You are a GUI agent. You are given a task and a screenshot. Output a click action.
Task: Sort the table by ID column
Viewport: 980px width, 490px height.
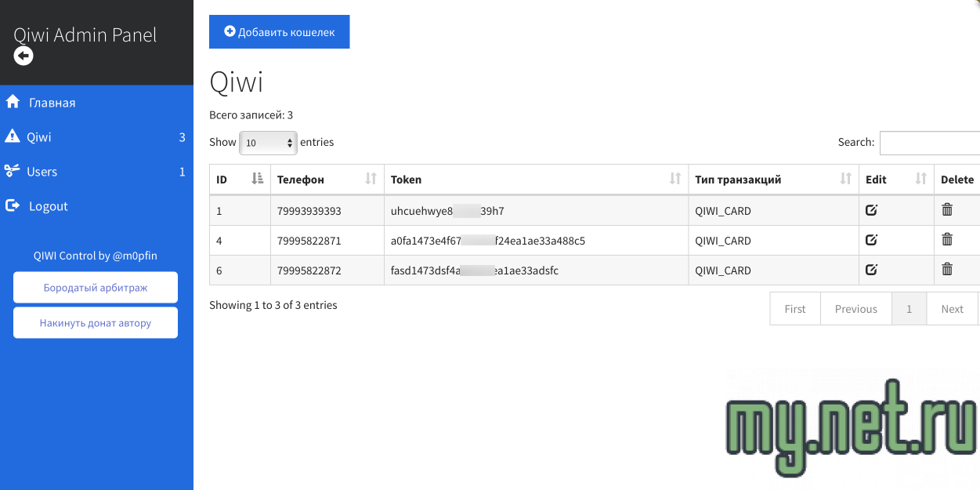[x=239, y=180]
